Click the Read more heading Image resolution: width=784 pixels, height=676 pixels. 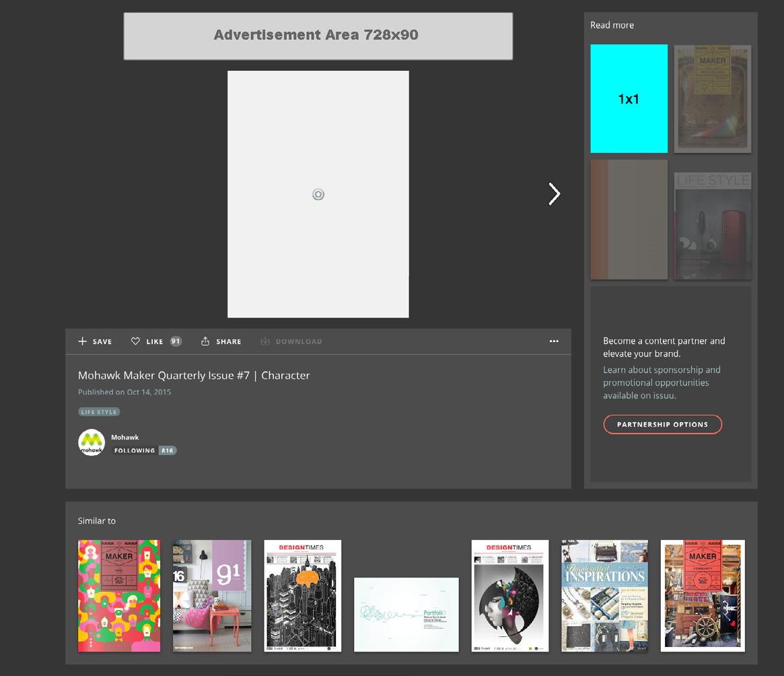pos(612,25)
